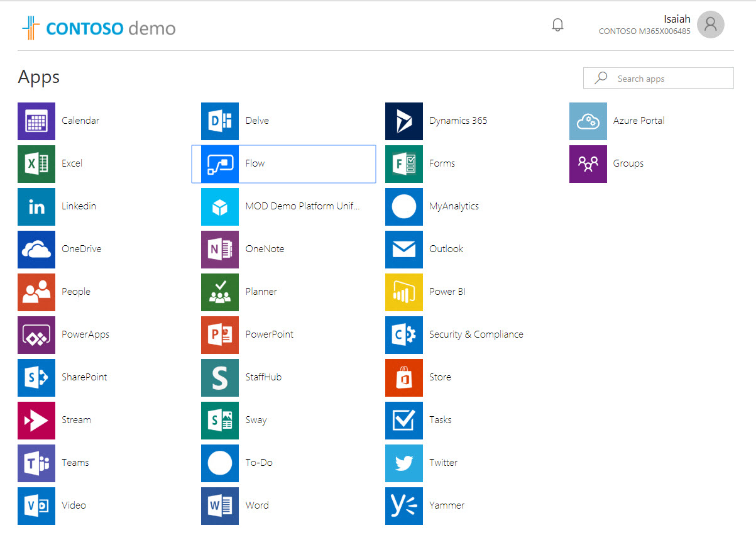Open the MOD Demo Platform label

tap(303, 206)
